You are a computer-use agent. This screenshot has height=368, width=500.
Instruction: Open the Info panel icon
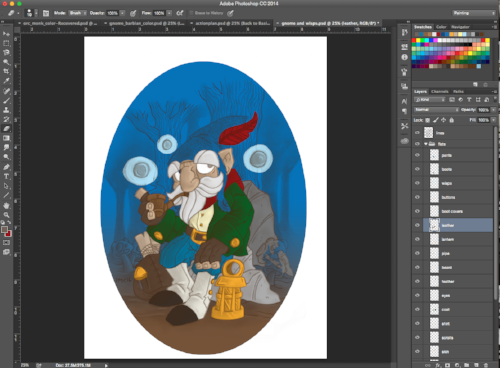405,57
